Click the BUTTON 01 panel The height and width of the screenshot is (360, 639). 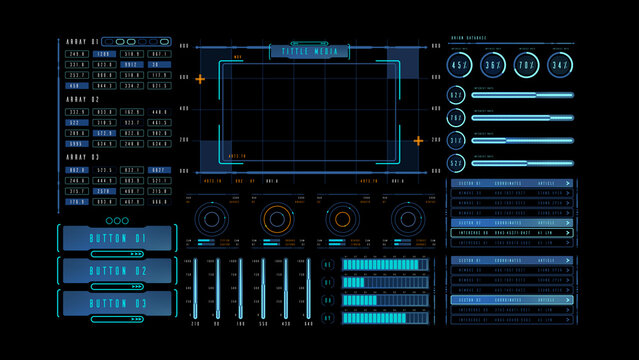coord(117,238)
